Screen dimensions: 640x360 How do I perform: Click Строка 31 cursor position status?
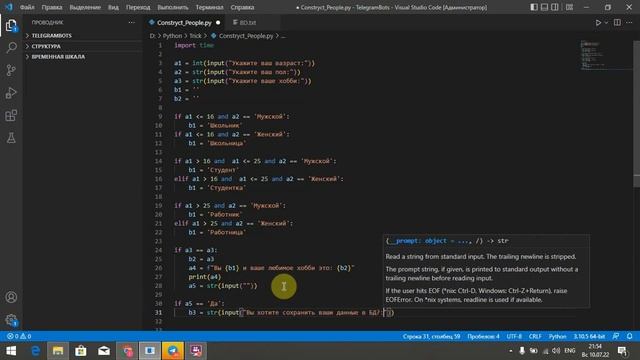431,336
